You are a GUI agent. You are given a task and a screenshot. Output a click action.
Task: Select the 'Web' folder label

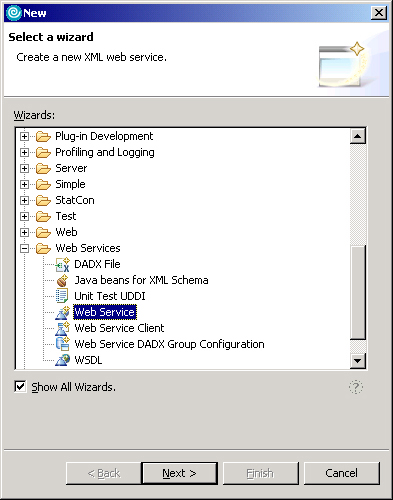66,232
